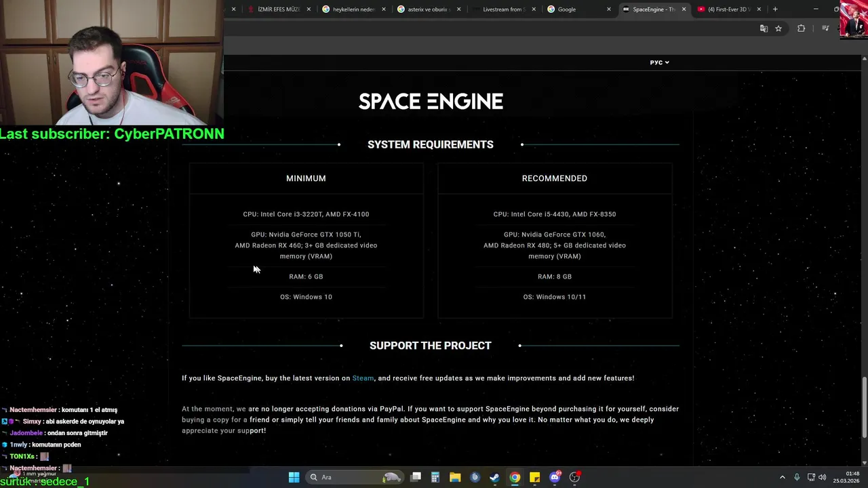The width and height of the screenshot is (868, 488).
Task: Click the SYSTEM REQUIREMENTS heading
Action: [431, 144]
